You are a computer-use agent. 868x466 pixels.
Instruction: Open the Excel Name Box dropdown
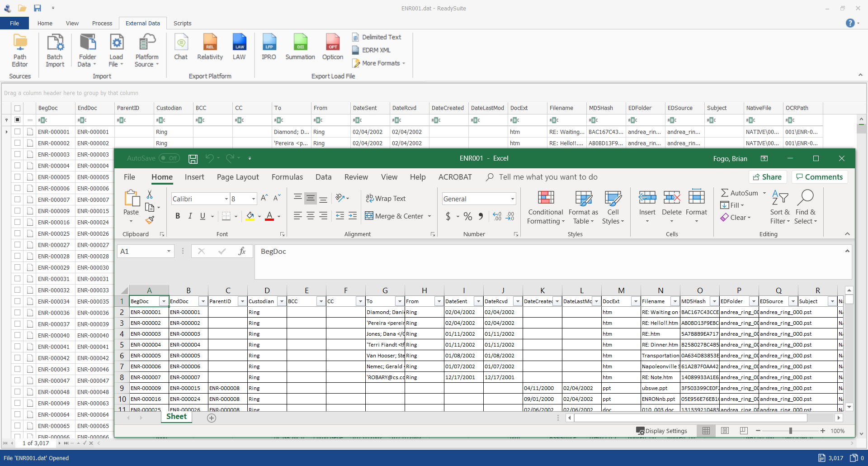coord(169,252)
